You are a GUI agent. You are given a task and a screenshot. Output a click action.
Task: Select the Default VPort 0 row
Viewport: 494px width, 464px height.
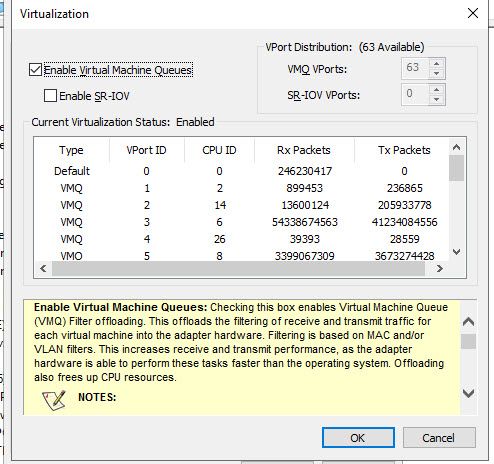[x=242, y=171]
